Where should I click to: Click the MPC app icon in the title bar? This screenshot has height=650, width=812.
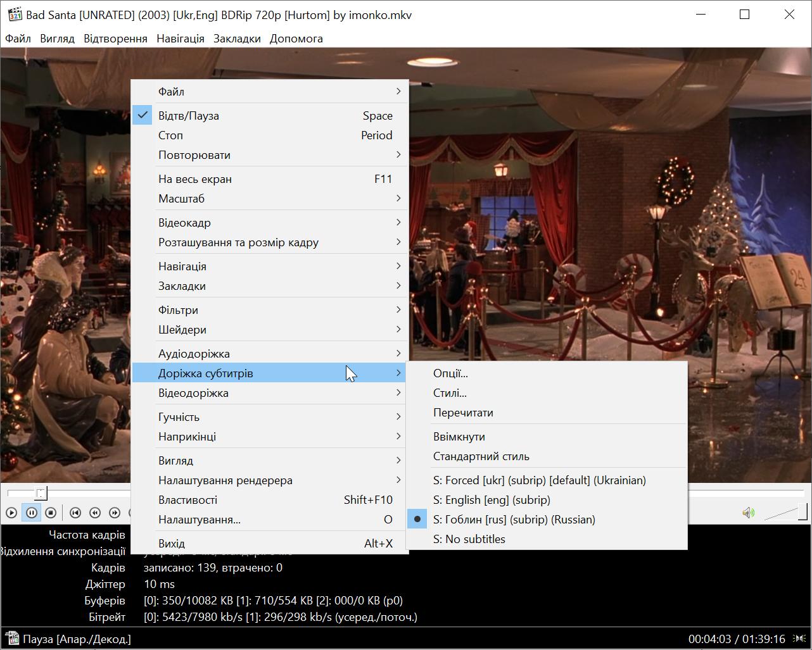point(14,14)
